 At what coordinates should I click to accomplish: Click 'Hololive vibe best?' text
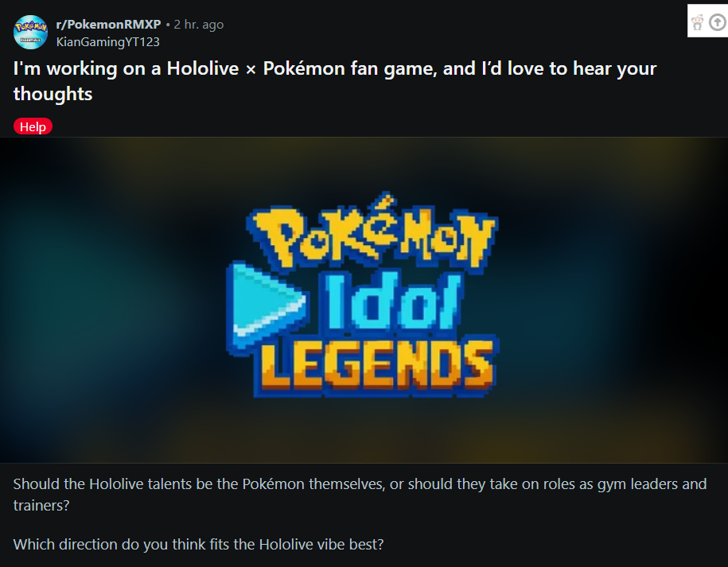[x=321, y=544]
